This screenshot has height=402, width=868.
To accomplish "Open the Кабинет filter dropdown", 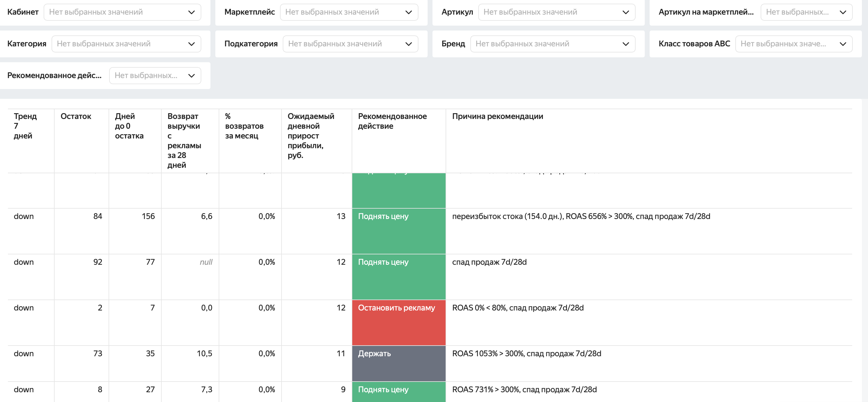I will 122,12.
